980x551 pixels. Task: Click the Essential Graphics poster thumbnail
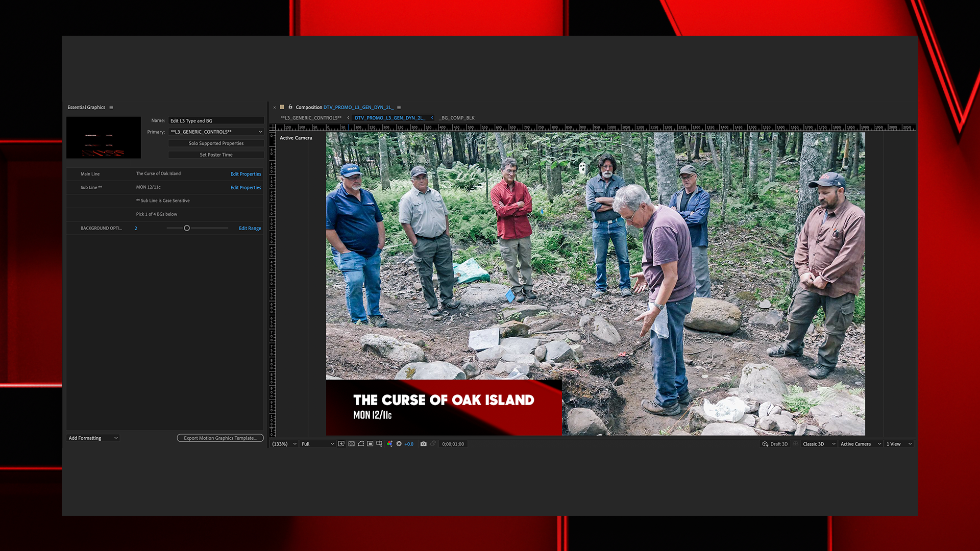[104, 137]
